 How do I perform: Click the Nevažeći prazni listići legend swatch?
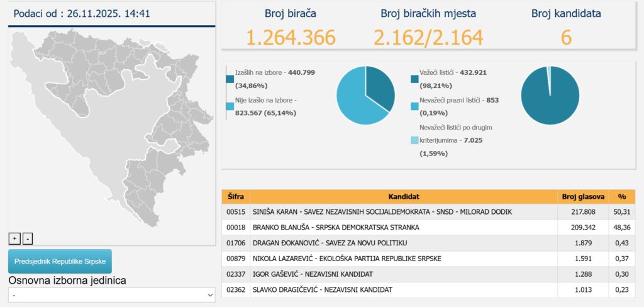click(414, 106)
